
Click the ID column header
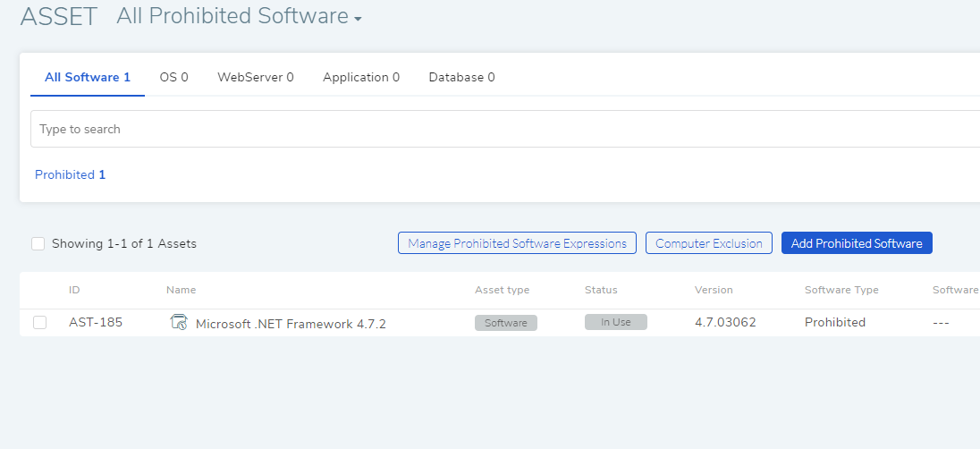(x=74, y=290)
